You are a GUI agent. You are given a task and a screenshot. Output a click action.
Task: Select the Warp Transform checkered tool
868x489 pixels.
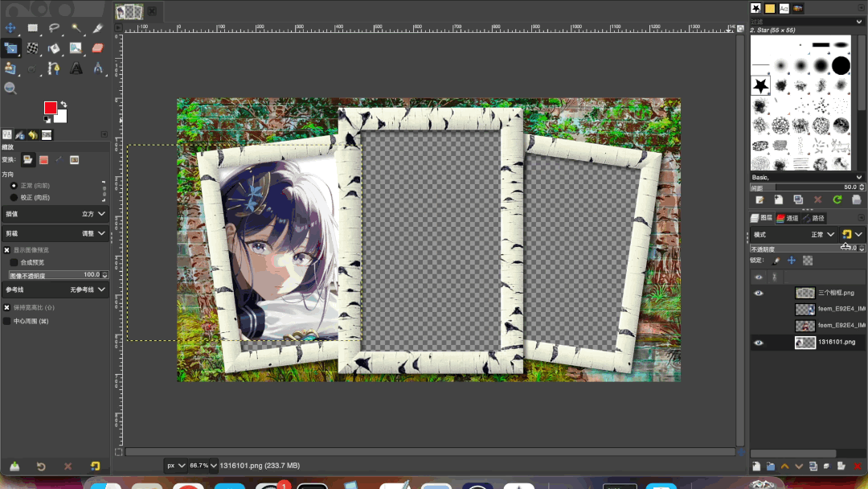[x=33, y=48]
